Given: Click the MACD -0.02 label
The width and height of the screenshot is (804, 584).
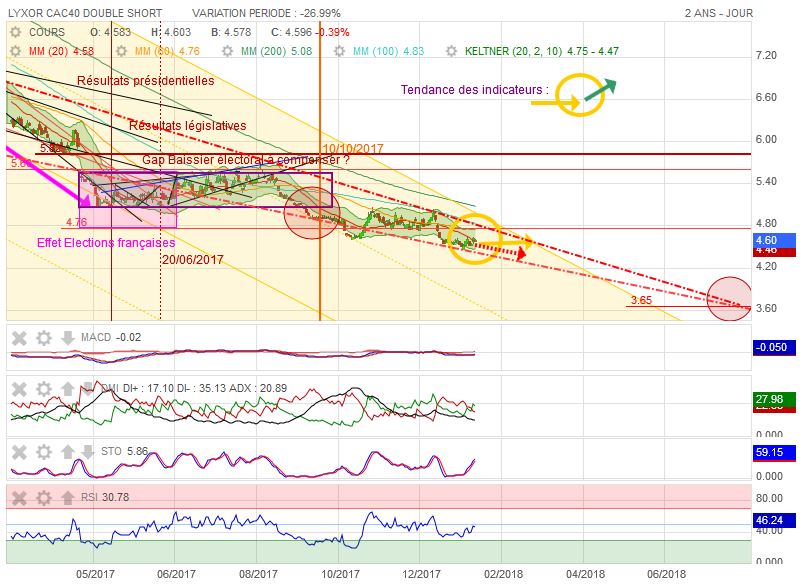Looking at the screenshot, I should pos(111,337).
